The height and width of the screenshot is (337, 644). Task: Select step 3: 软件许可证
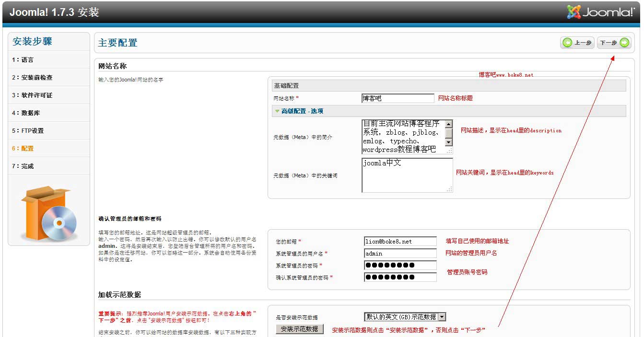point(49,95)
